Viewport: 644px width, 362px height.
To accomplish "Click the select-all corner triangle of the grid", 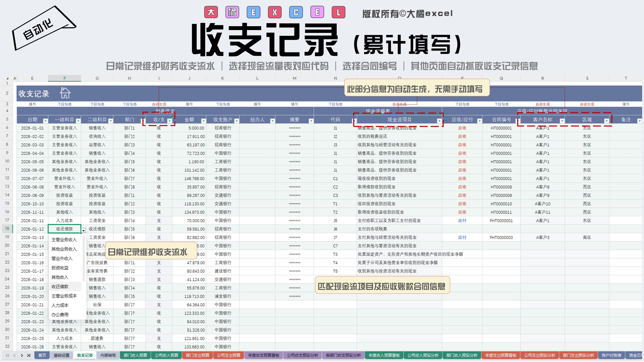I will click(7, 78).
